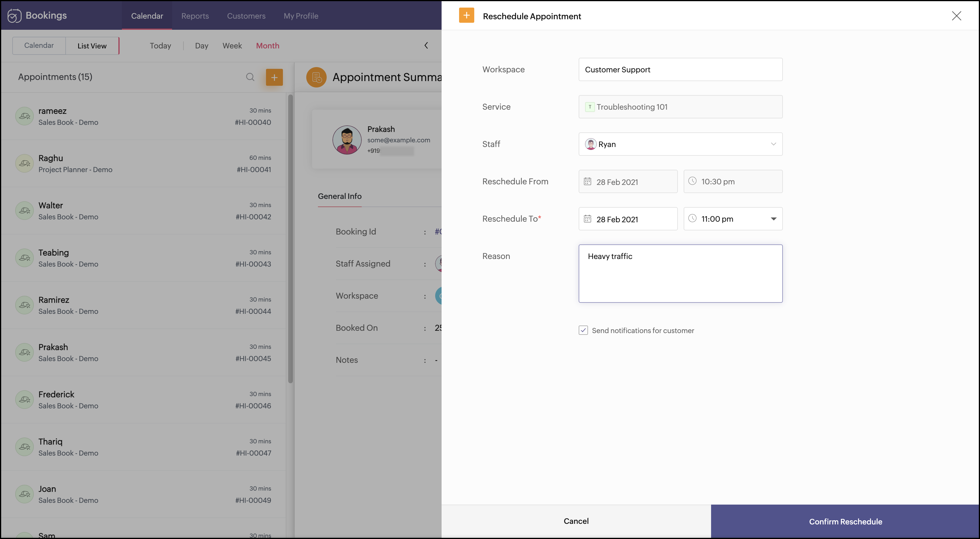Open the Reports tab
The width and height of the screenshot is (980, 539).
195,16
